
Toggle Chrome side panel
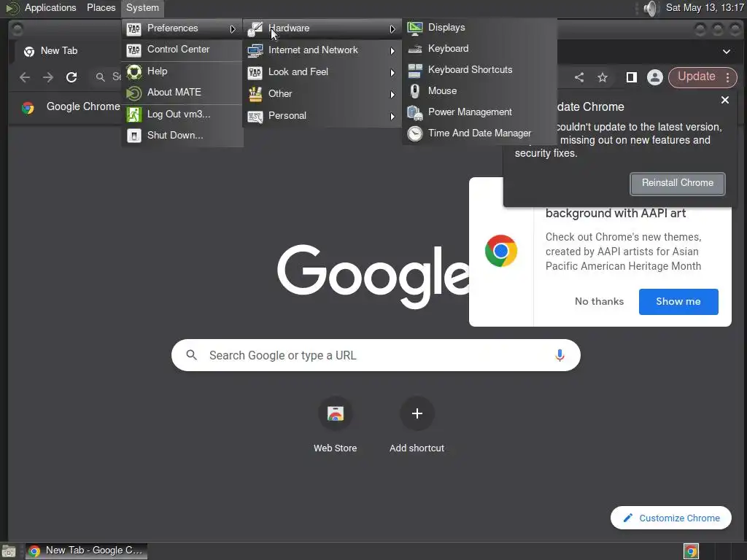pyautogui.click(x=632, y=77)
